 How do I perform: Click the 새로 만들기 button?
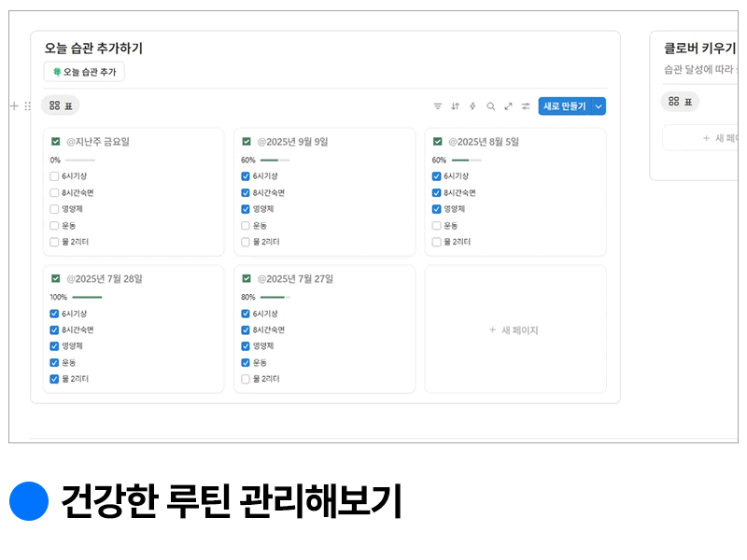565,106
